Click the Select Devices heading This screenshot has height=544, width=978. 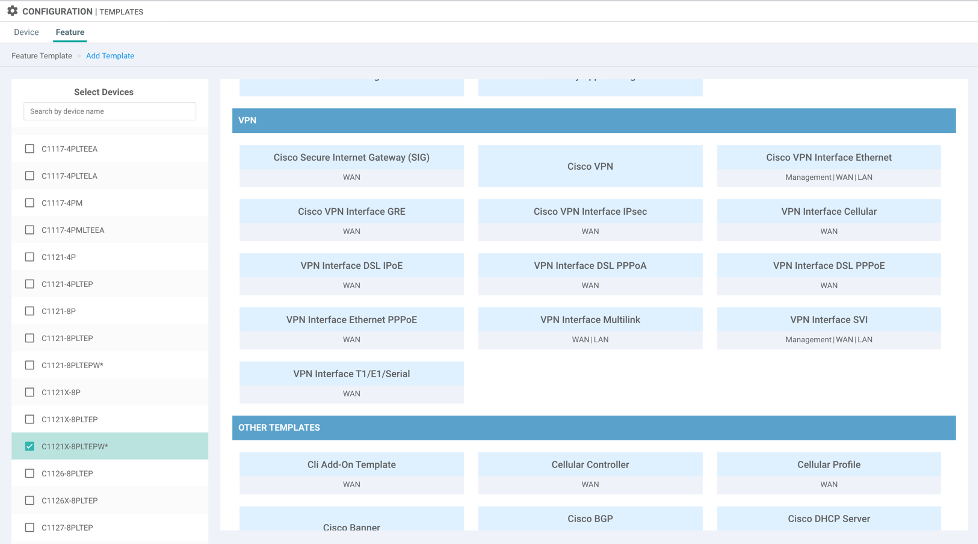point(104,92)
